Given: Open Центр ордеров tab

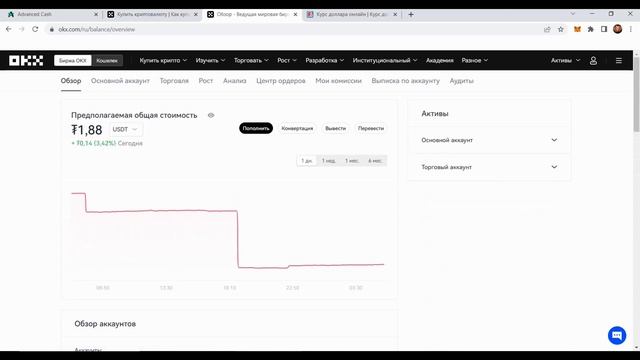Looking at the screenshot, I should point(281,81).
